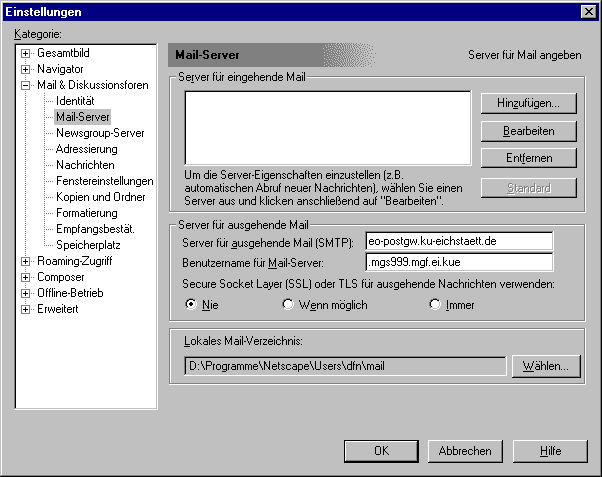602x477 pixels.
Task: Open Newsgroup-Server settings
Action: click(x=100, y=133)
